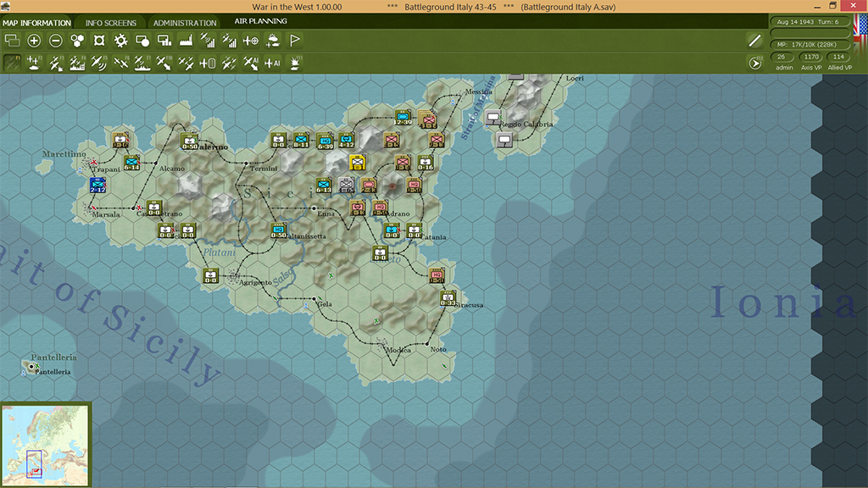Click the plane with box icon
Screen dimensions: 868x488
(208, 63)
